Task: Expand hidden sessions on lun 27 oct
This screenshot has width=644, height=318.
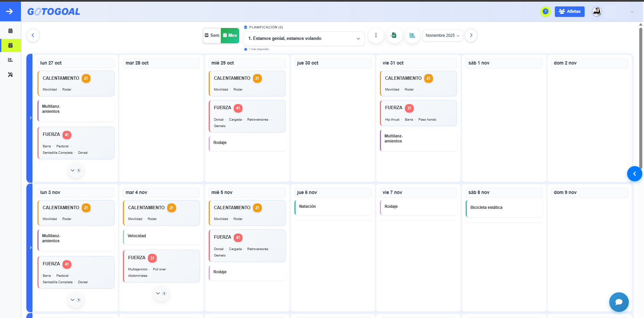Action: coord(75,171)
